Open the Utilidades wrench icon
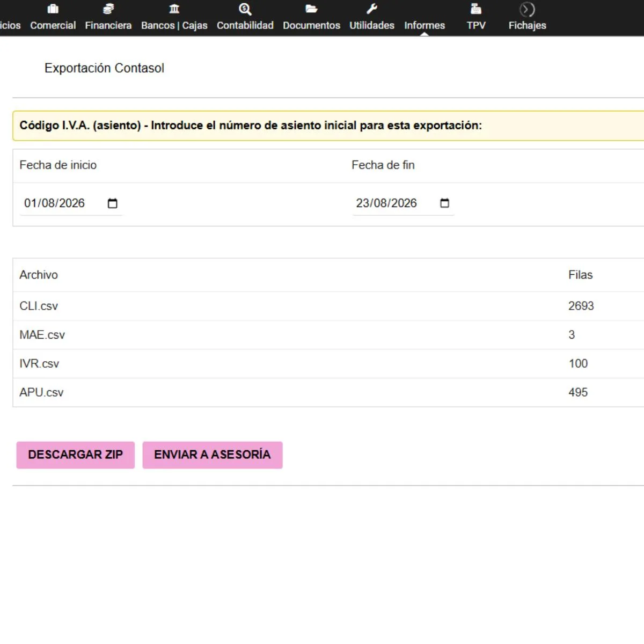644x644 pixels. point(372,9)
